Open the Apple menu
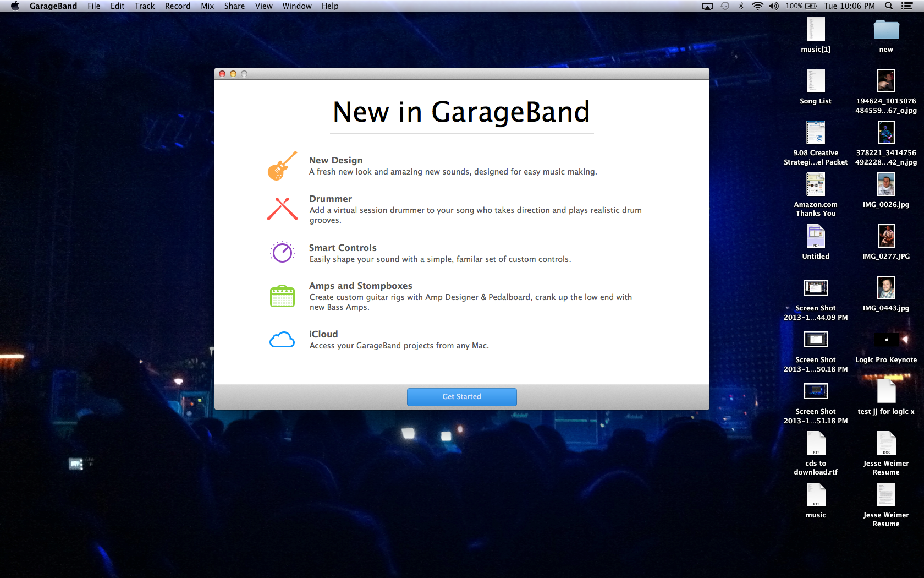This screenshot has height=578, width=924. (15, 6)
